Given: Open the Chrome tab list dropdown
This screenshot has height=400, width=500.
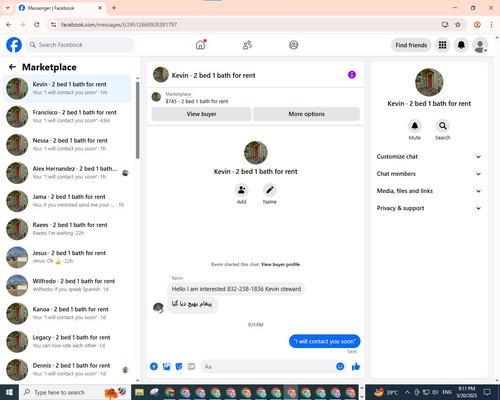Looking at the screenshot, I should tap(8, 8).
